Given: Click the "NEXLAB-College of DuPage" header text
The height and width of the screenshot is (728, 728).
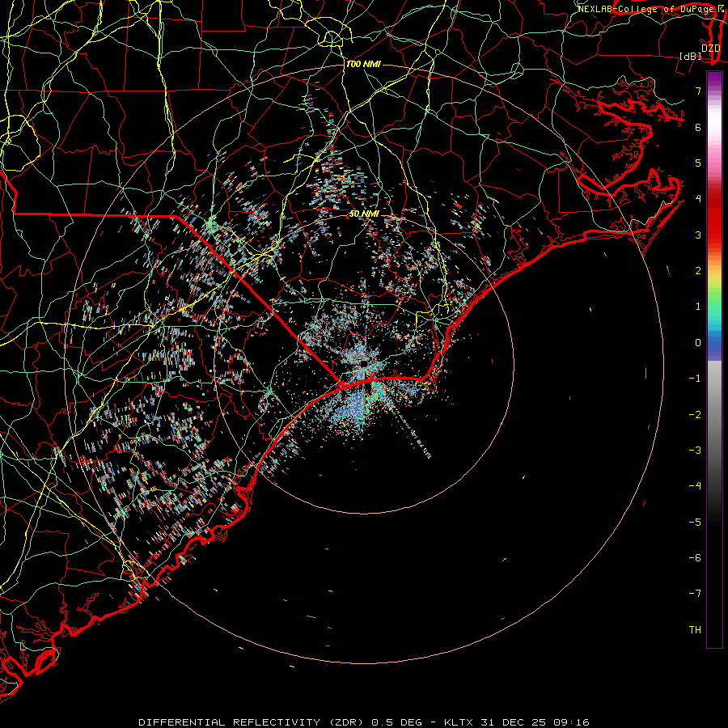Looking at the screenshot, I should pos(646,9).
